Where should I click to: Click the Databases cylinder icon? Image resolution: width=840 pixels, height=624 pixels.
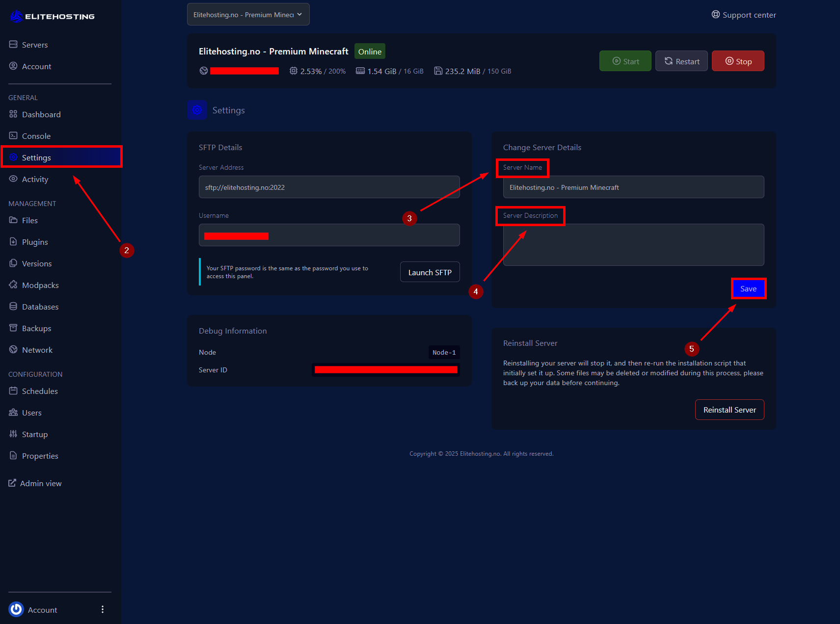pyautogui.click(x=13, y=307)
